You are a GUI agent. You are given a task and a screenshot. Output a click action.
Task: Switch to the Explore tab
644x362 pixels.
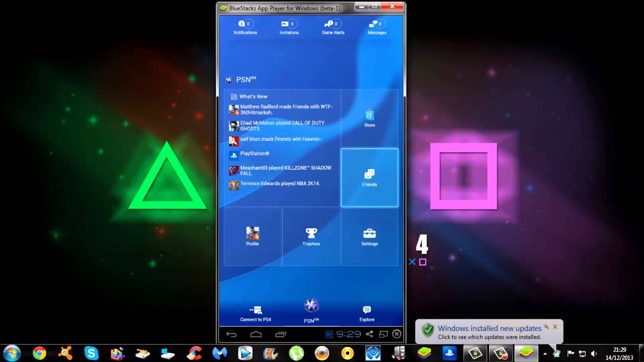pyautogui.click(x=367, y=314)
